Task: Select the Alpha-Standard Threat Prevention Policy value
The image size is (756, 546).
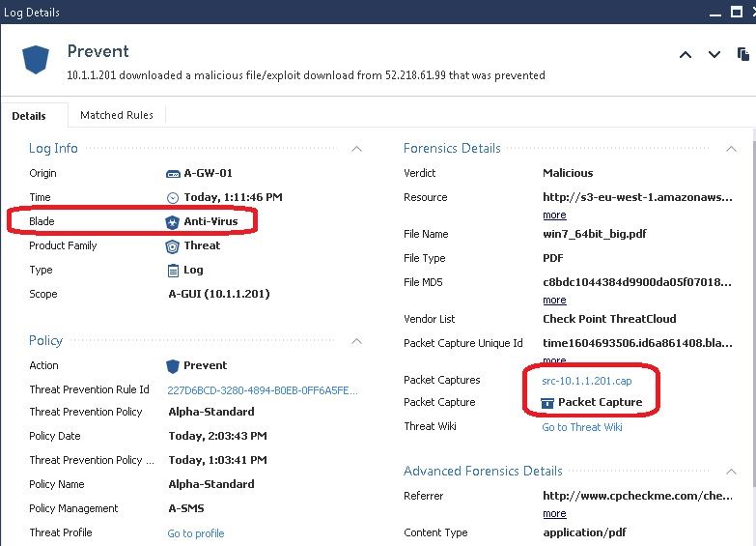Action: pyautogui.click(x=211, y=412)
